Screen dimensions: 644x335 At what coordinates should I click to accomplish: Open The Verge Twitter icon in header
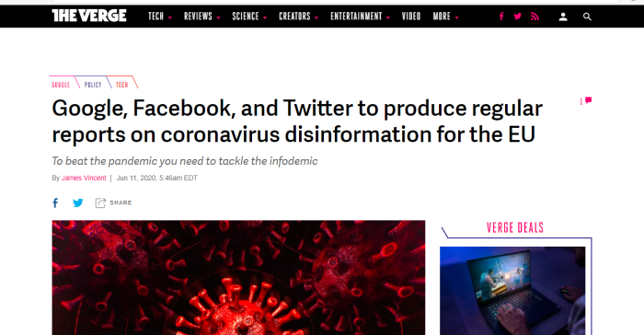[x=517, y=17]
